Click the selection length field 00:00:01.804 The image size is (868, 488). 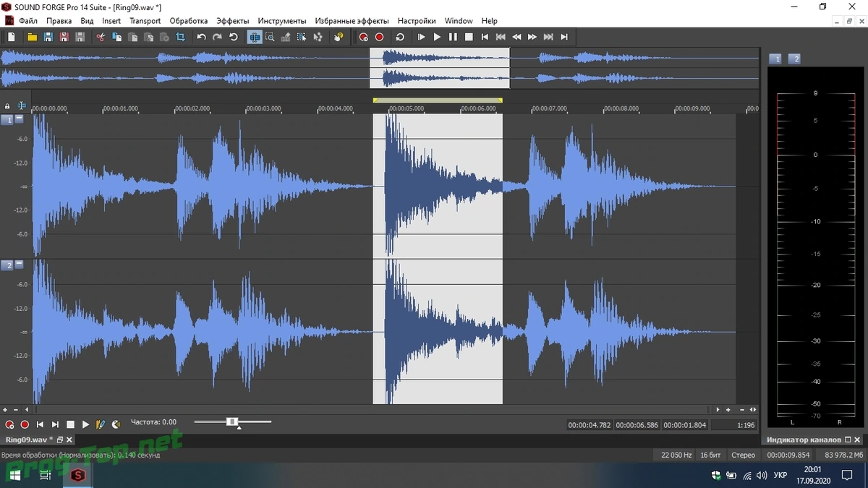pos(685,425)
